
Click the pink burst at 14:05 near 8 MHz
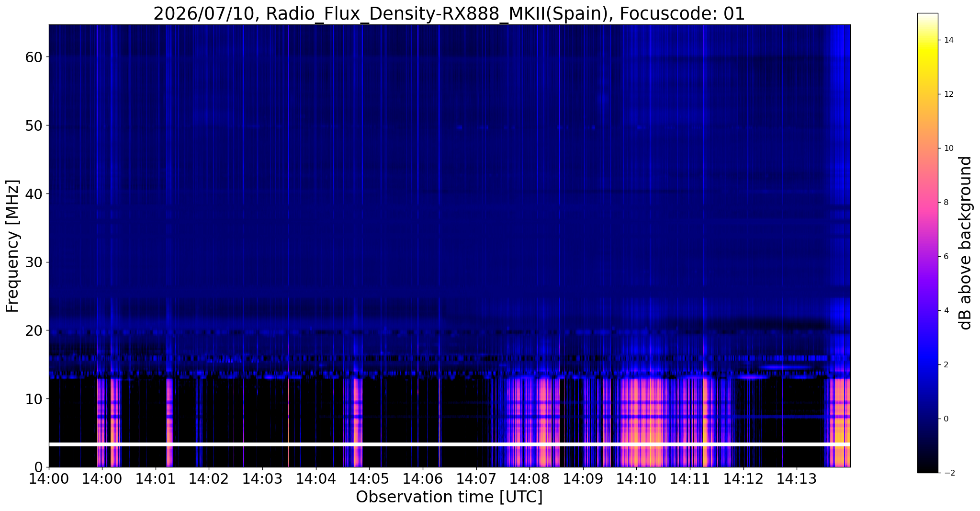(x=357, y=412)
